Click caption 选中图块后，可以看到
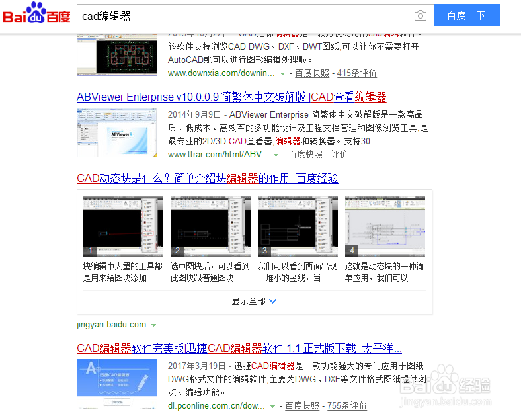 coord(210,266)
